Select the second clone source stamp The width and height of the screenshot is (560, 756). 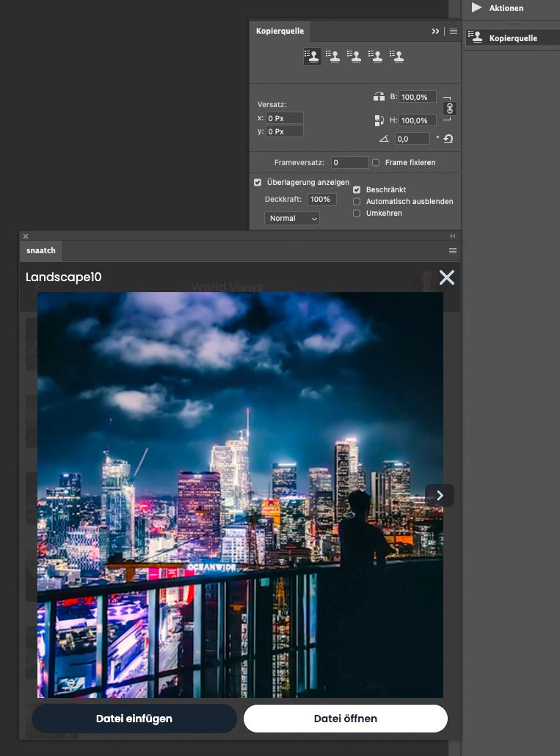coord(333,56)
